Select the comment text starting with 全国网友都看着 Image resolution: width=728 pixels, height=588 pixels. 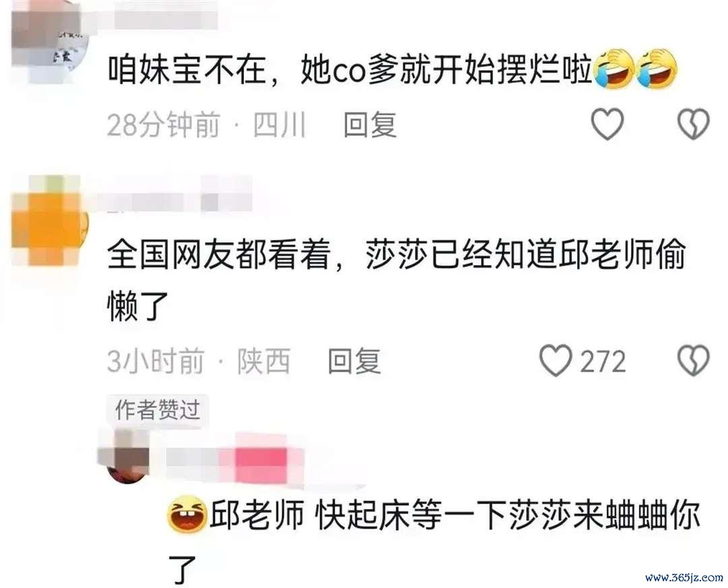point(396,280)
